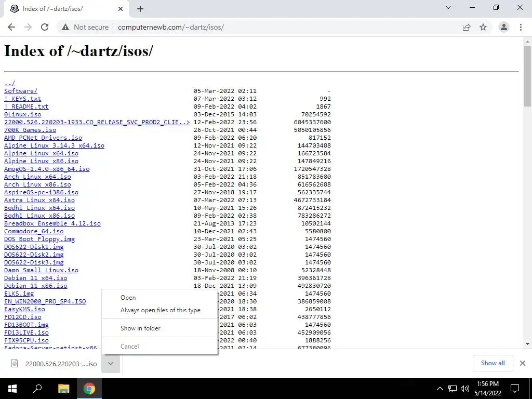Download Astra_Linux_x64.iso
This screenshot has height=399, width=532.
[39, 200]
